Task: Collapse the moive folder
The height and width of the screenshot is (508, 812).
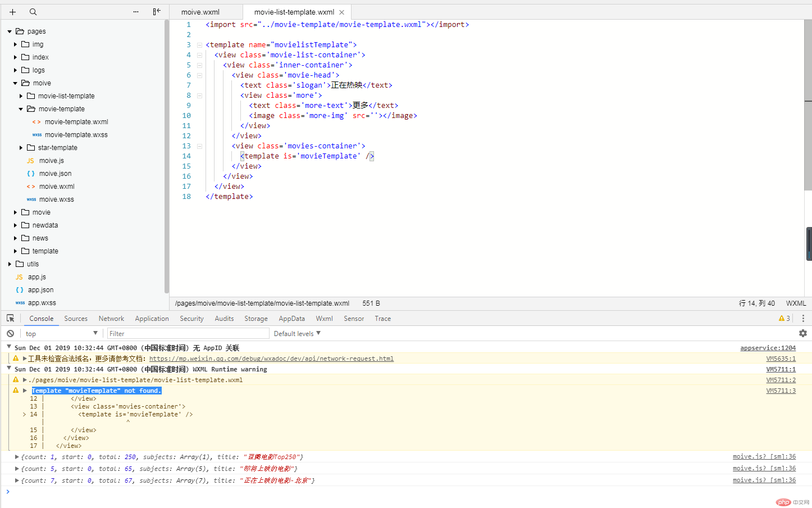Action: 15,83
